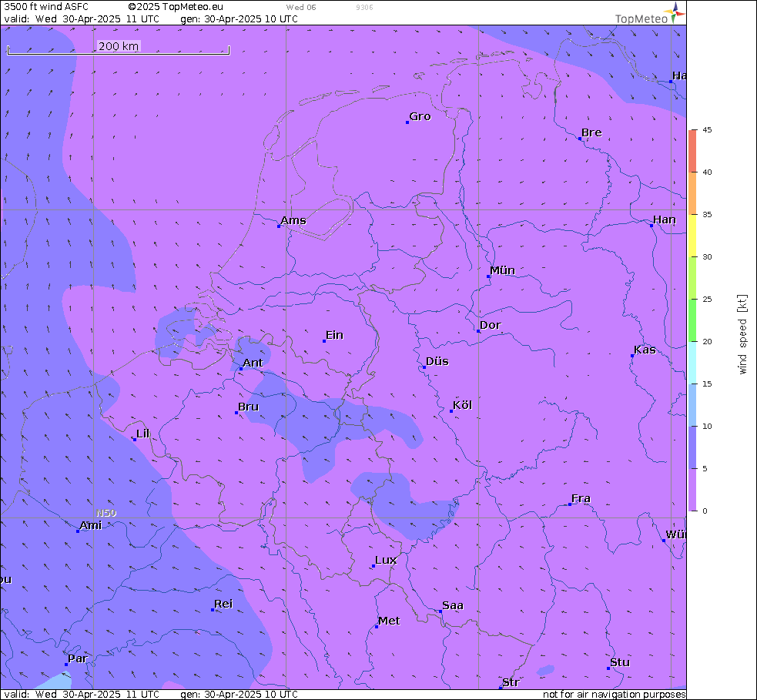Click the "20" tick label on wind scale
The width and height of the screenshot is (757, 700).
(707, 342)
